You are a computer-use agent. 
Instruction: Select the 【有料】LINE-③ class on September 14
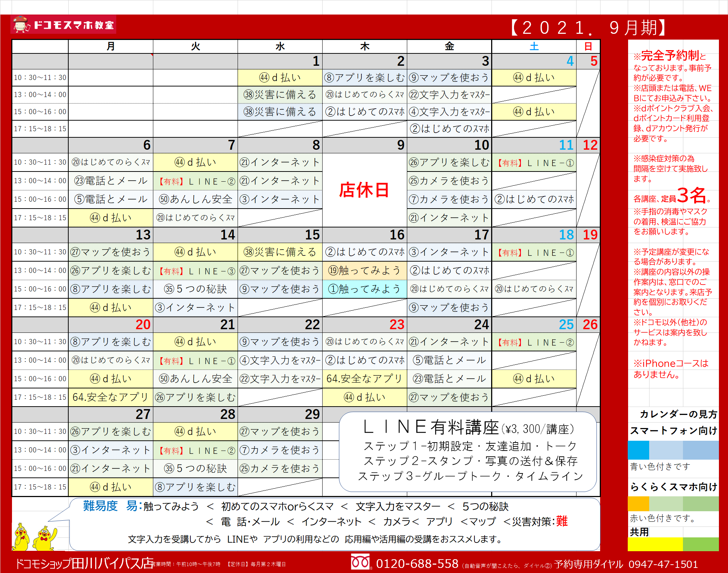click(196, 271)
